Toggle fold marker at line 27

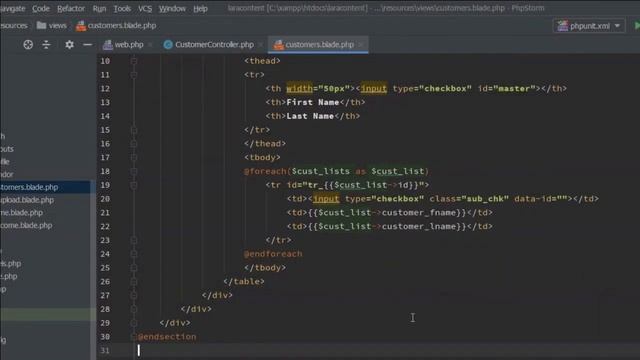tap(133, 296)
